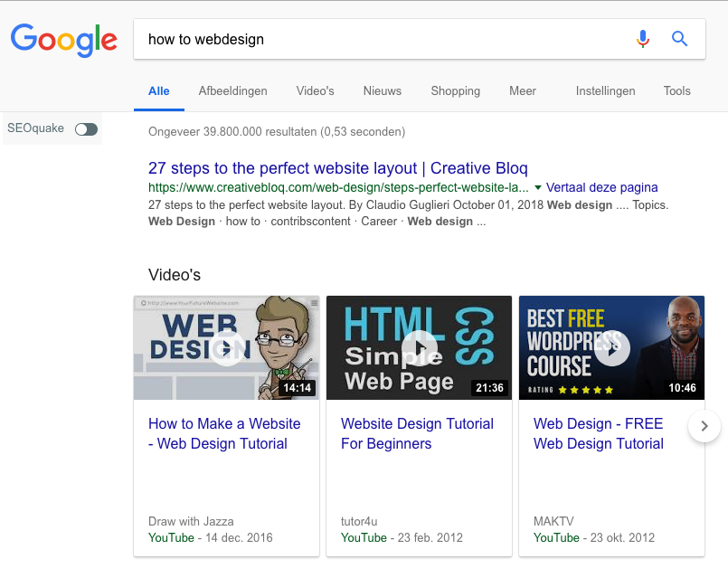Click the blue magnifying glass search icon

[x=679, y=39]
